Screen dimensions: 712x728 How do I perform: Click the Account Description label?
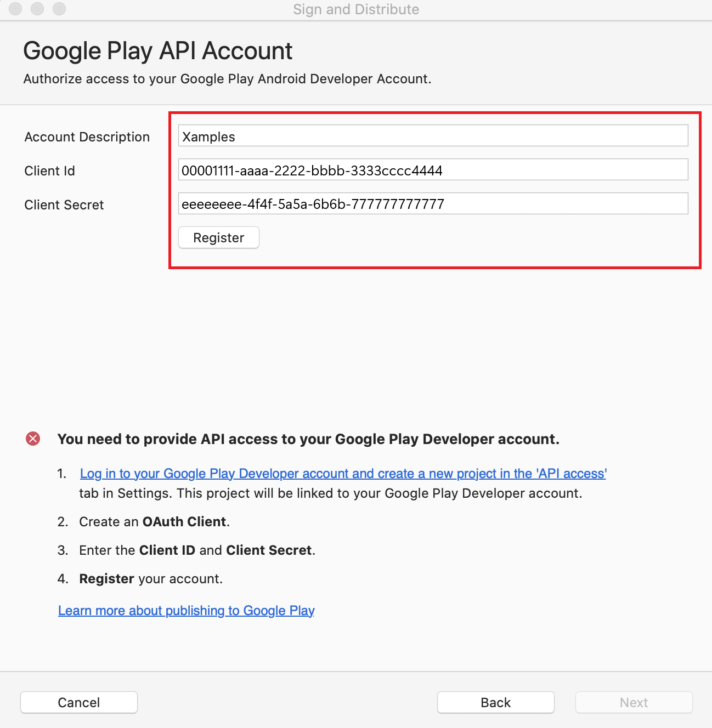point(87,137)
